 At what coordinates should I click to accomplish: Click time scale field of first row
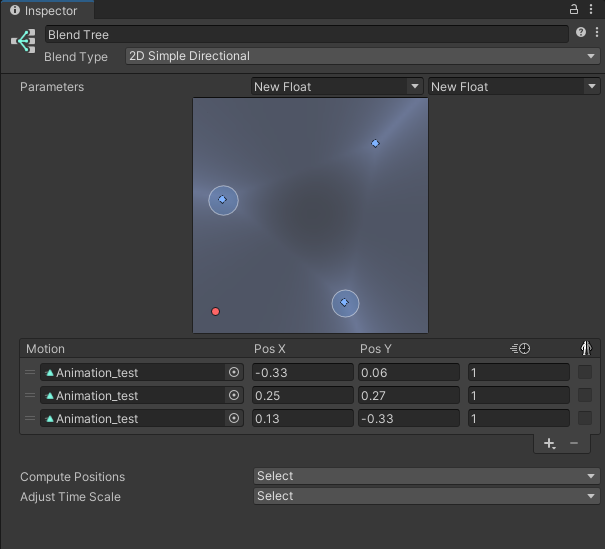tap(519, 372)
